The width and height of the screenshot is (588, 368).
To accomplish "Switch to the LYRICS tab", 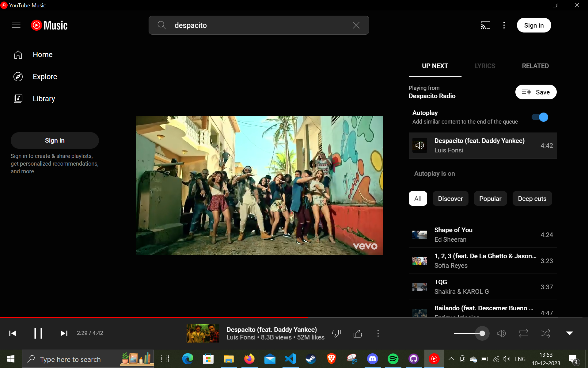I will [x=485, y=66].
